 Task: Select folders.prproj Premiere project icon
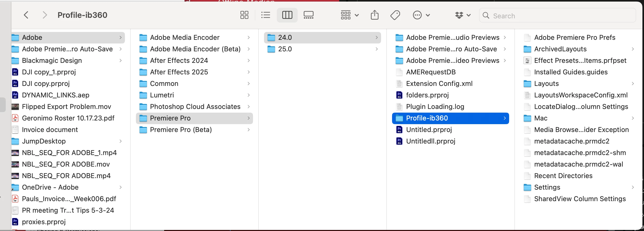(399, 95)
